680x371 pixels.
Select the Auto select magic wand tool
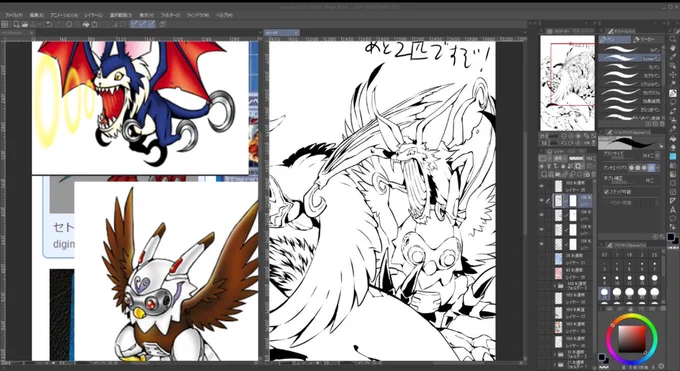[x=673, y=84]
